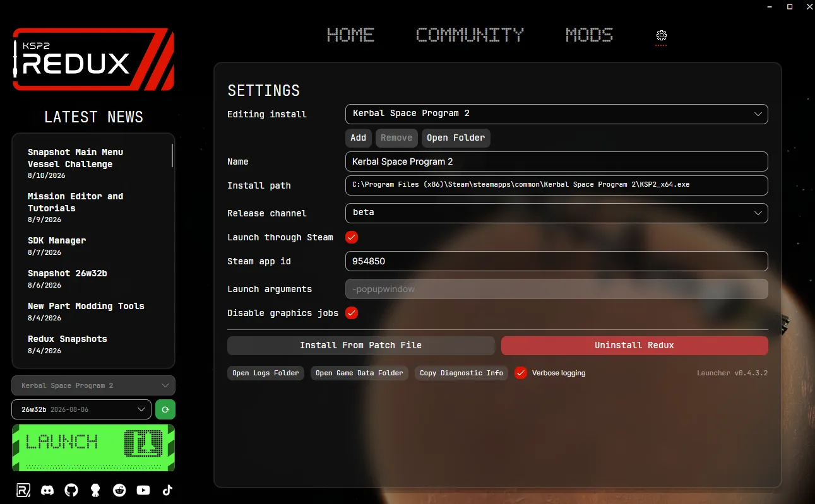The height and width of the screenshot is (504, 815).
Task: Click Copy Diagnostic Info button
Action: (461, 373)
